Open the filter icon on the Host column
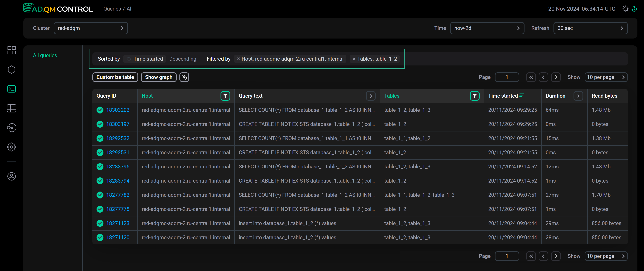This screenshot has width=644, height=271. tap(225, 96)
